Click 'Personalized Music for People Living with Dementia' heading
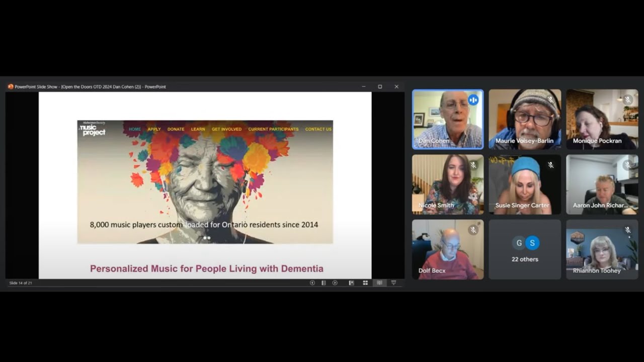This screenshot has width=644, height=362. [207, 268]
